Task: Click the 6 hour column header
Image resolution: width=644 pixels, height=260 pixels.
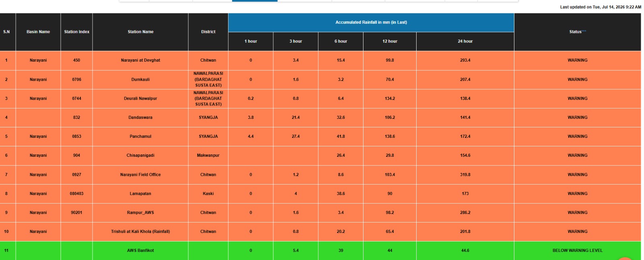Action: click(x=341, y=42)
